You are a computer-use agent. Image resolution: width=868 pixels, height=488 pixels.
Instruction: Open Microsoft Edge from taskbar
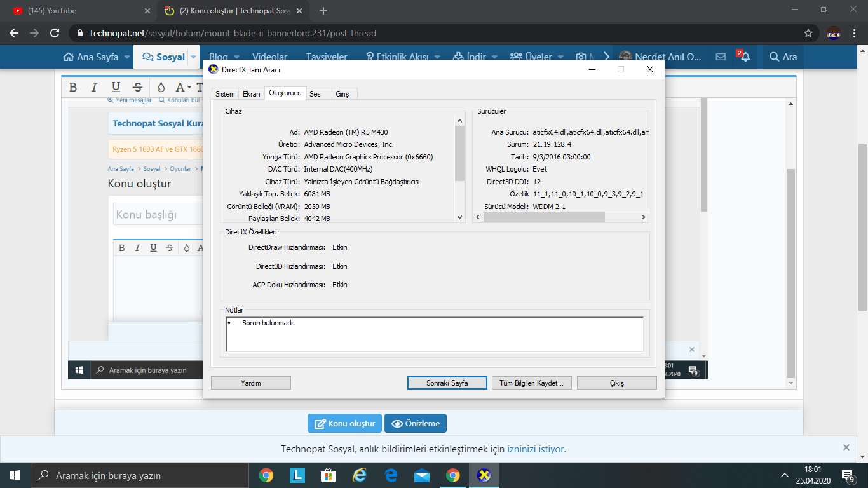coord(391,475)
